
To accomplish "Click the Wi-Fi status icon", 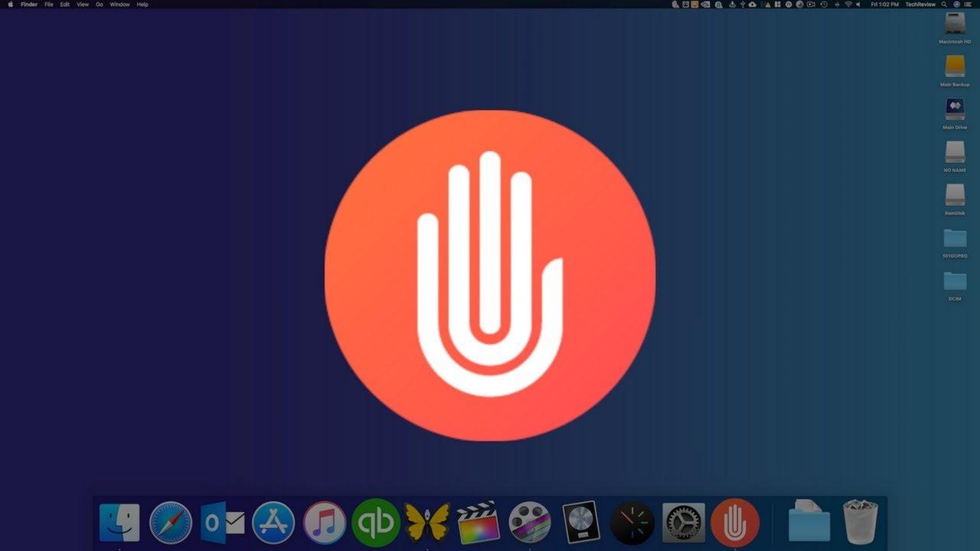I will pyautogui.click(x=848, y=5).
